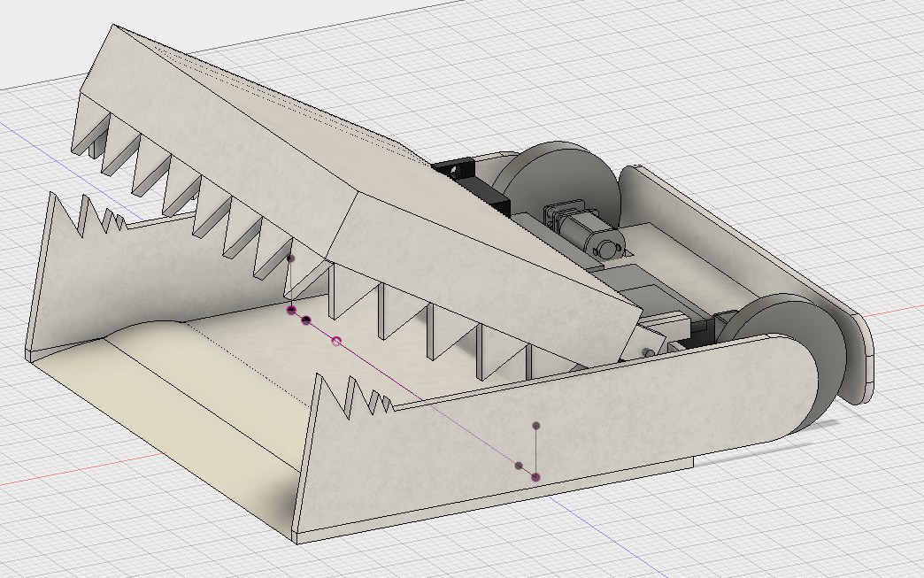This screenshot has height=578, width=924.
Task: Select the gear motor on the chassis
Action: tap(585, 230)
